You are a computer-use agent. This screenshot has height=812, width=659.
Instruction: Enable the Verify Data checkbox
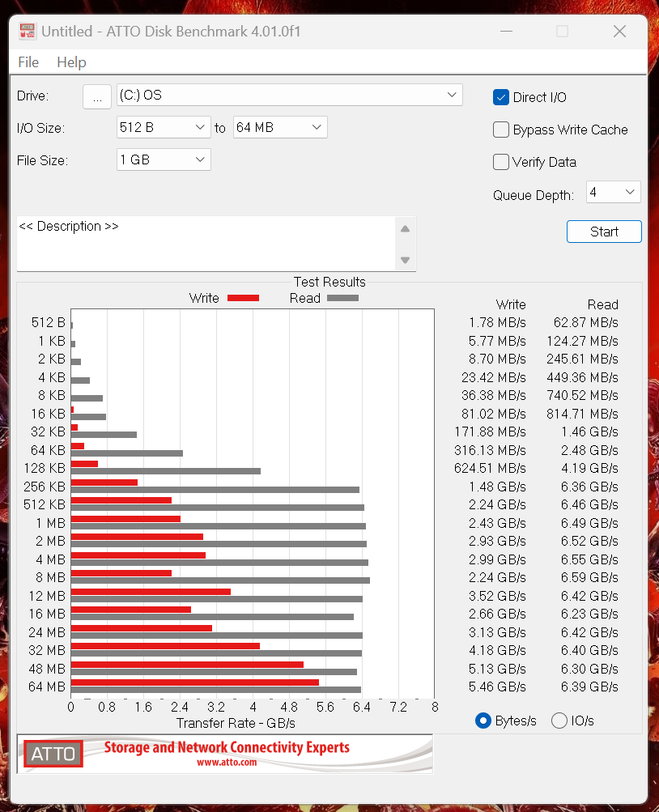coord(501,162)
